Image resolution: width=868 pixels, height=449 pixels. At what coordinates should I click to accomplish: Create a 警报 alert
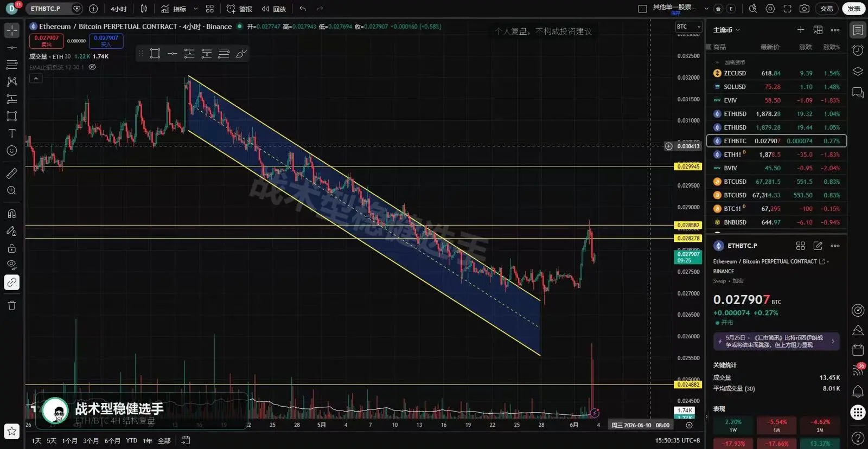point(239,9)
